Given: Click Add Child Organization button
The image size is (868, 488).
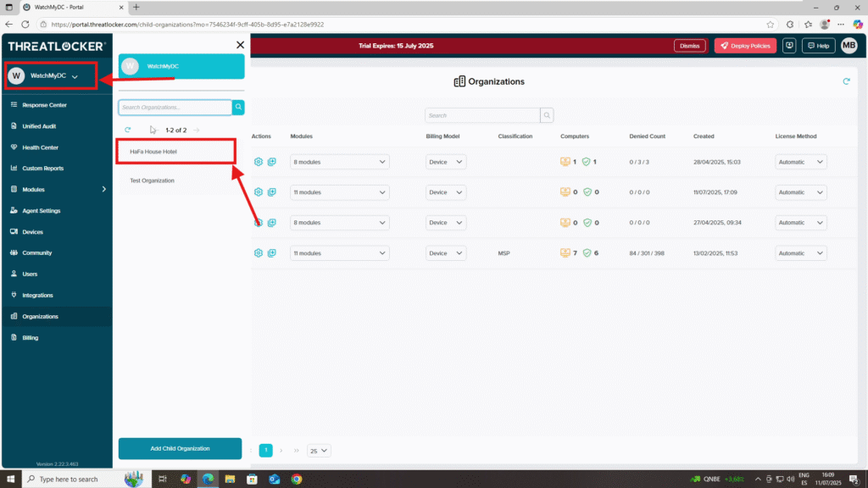Looking at the screenshot, I should click(180, 449).
